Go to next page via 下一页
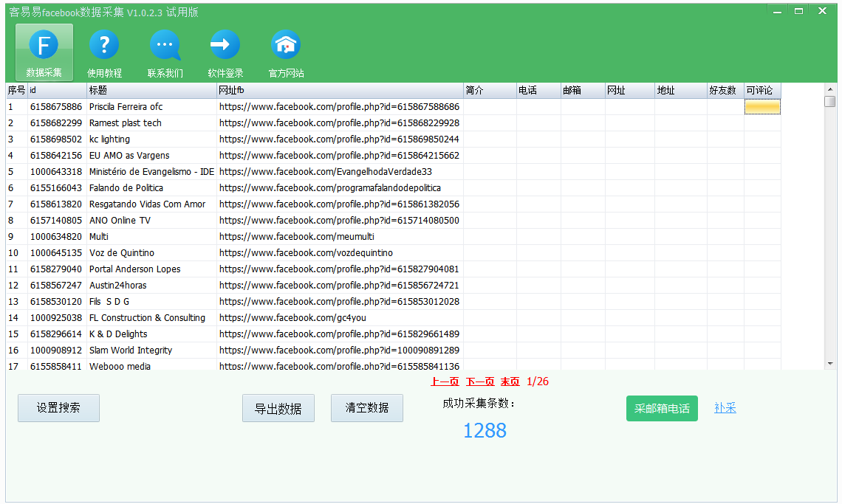This screenshot has width=842, height=504. tap(480, 382)
